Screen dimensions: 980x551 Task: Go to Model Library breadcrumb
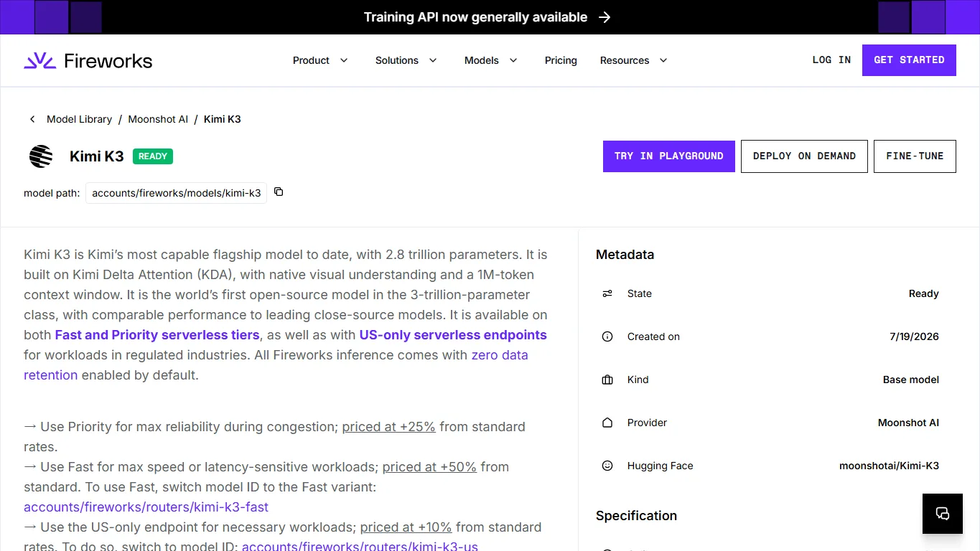point(79,119)
